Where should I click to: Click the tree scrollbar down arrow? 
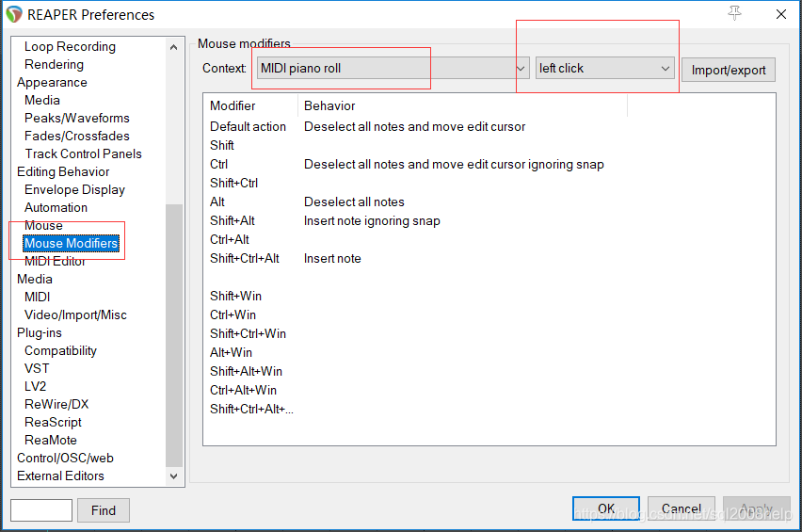(x=173, y=476)
